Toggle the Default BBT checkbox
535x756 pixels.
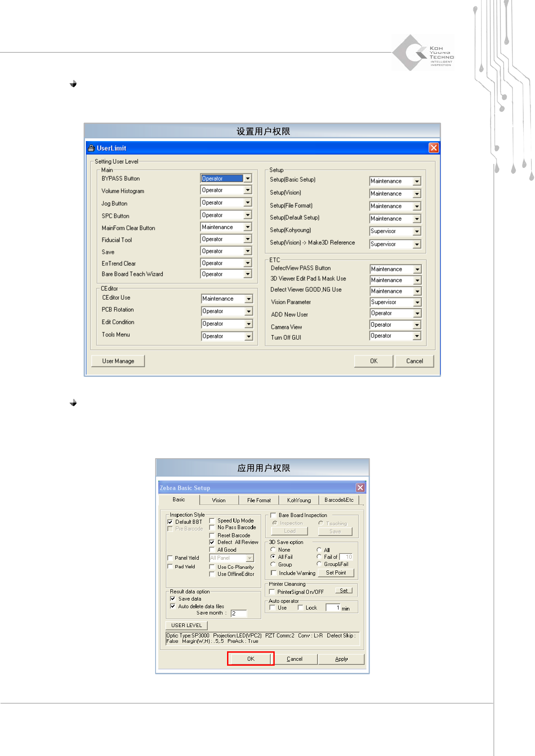tap(170, 522)
